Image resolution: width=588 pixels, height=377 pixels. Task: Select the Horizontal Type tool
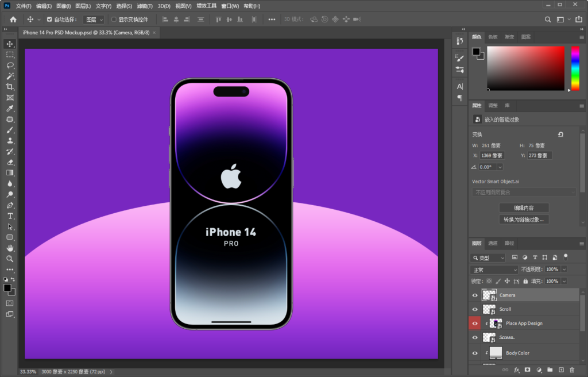pos(10,216)
